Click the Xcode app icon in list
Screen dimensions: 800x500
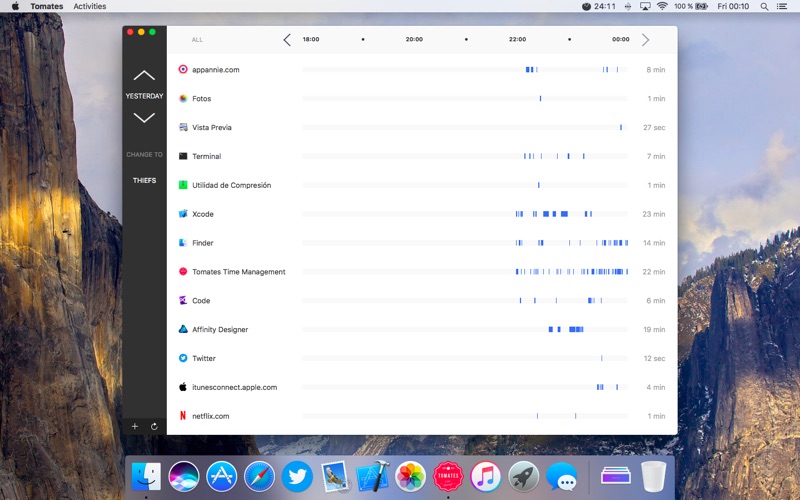point(183,214)
